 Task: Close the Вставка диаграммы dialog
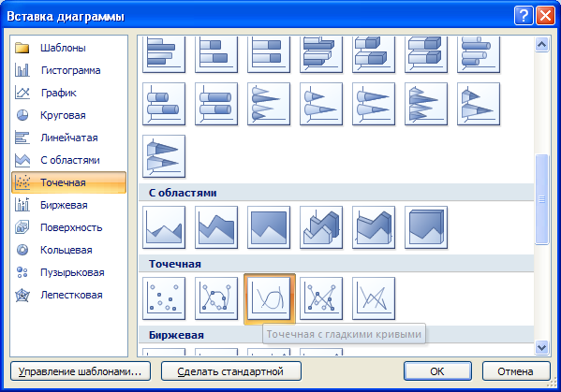(545, 16)
